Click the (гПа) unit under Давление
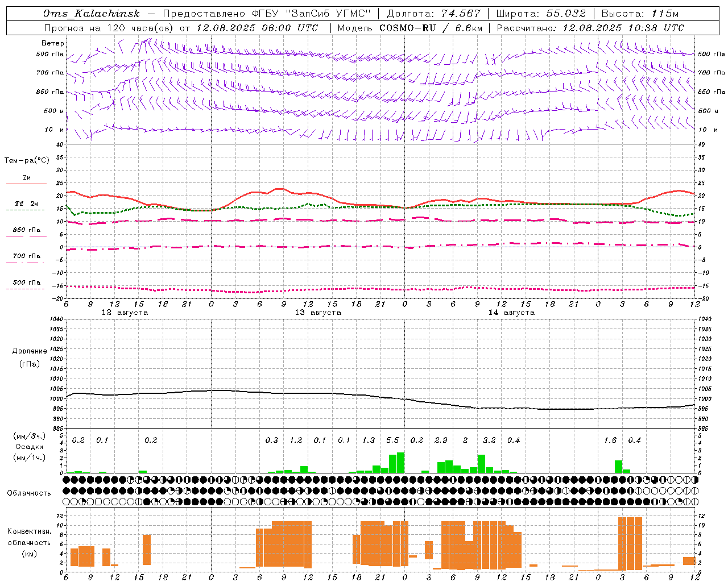 (30, 364)
